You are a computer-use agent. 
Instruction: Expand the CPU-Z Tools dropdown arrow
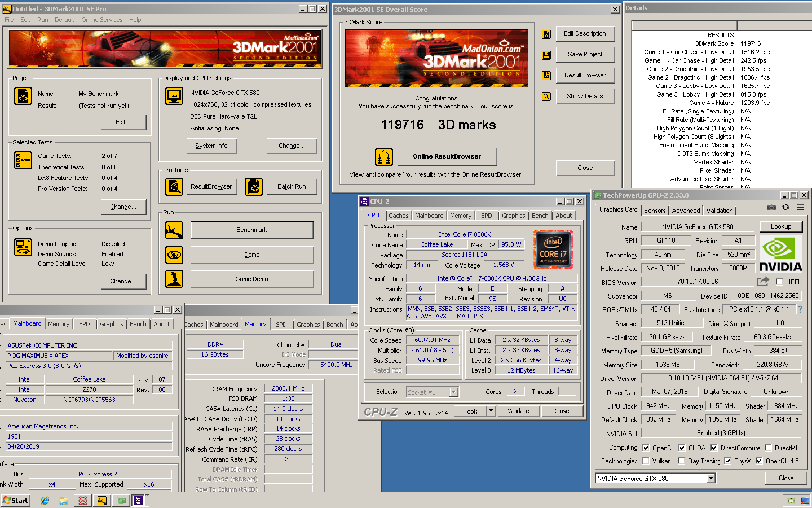(x=491, y=411)
